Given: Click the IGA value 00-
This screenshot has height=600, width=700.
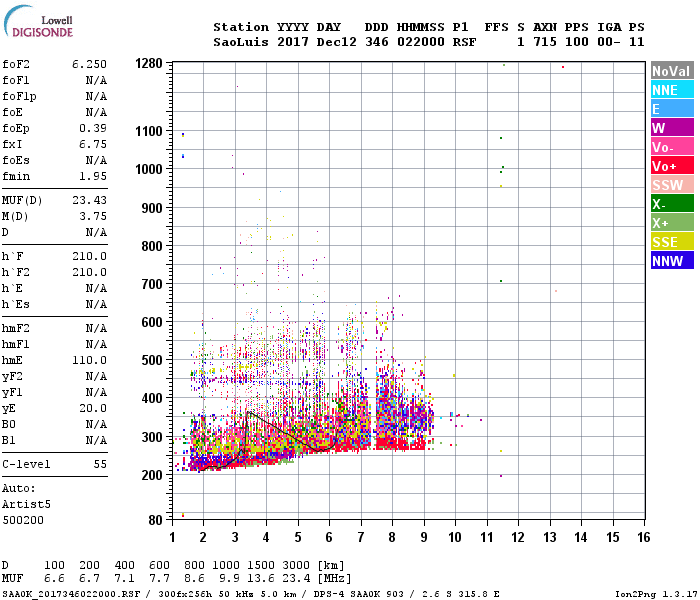Looking at the screenshot, I should 609,42.
